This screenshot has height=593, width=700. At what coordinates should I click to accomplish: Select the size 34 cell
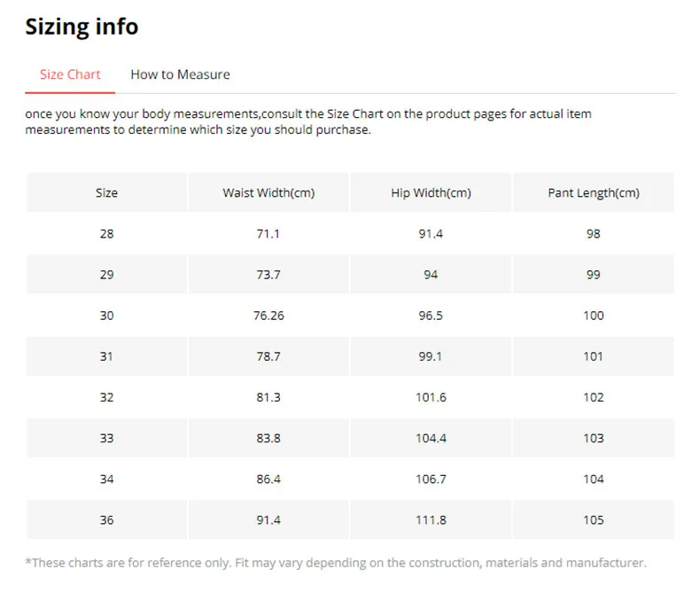pyautogui.click(x=106, y=479)
